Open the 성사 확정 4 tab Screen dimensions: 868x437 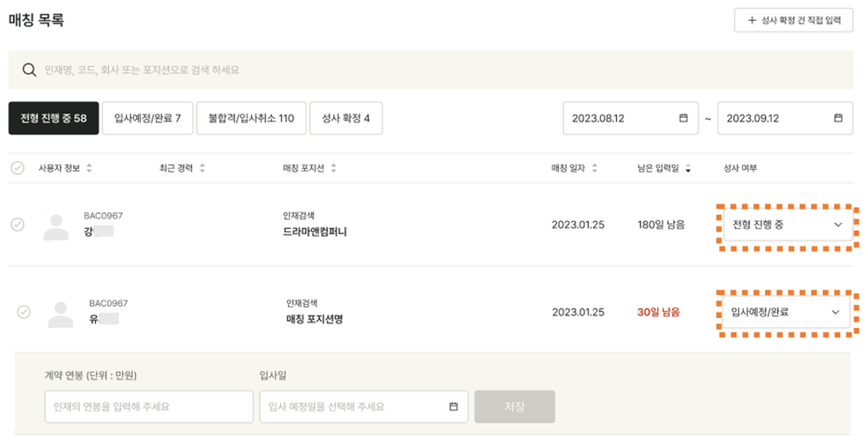346,118
